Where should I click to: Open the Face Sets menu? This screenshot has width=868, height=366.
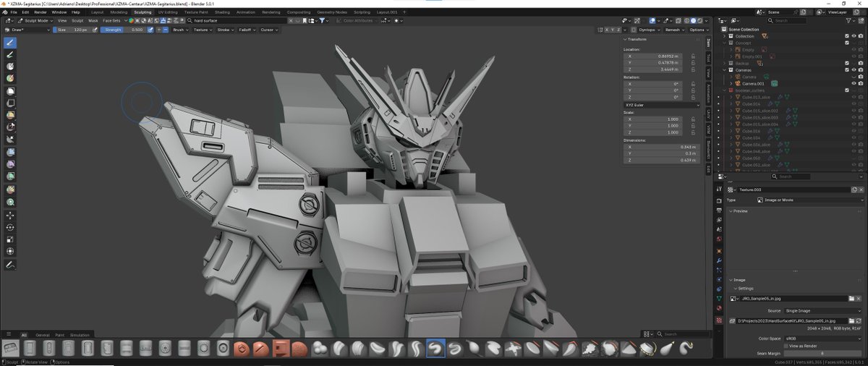tap(111, 21)
